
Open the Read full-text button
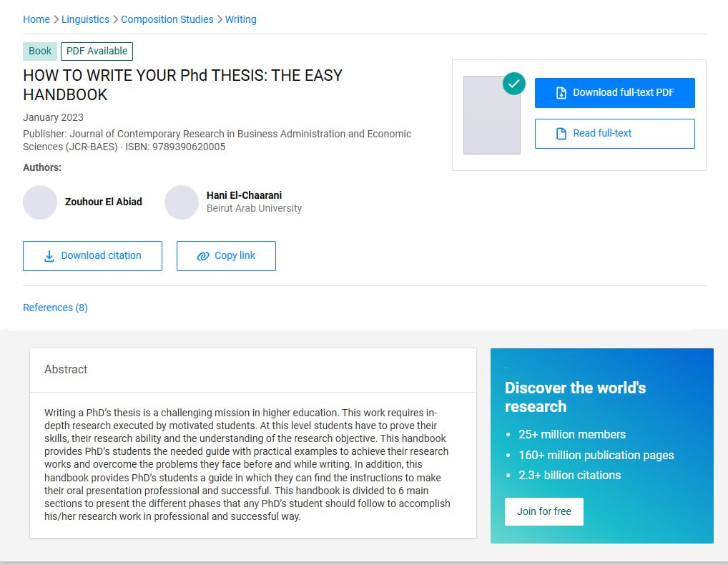614,134
